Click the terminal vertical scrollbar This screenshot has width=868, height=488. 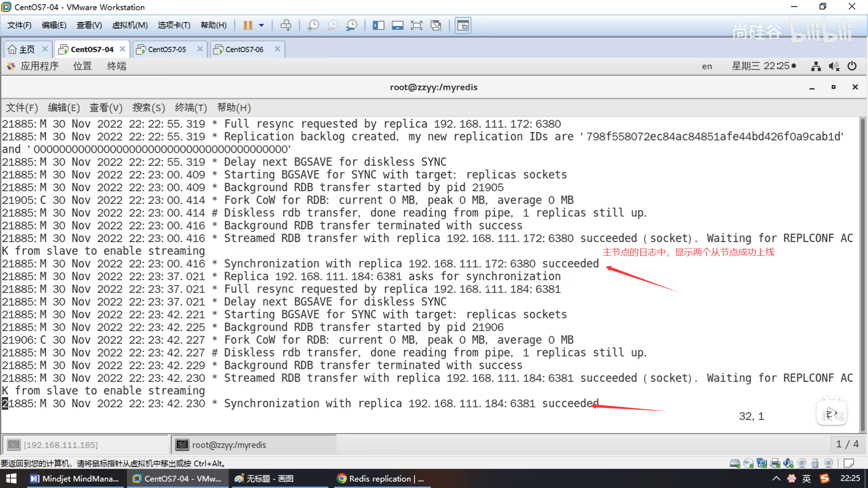coord(863,271)
